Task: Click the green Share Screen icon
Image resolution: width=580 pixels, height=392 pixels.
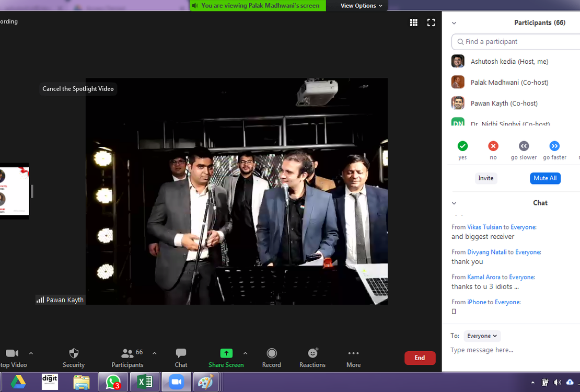Action: (226, 353)
